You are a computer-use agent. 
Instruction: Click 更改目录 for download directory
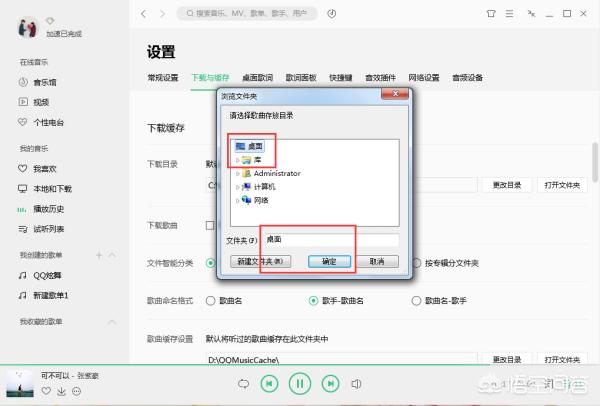pos(507,185)
